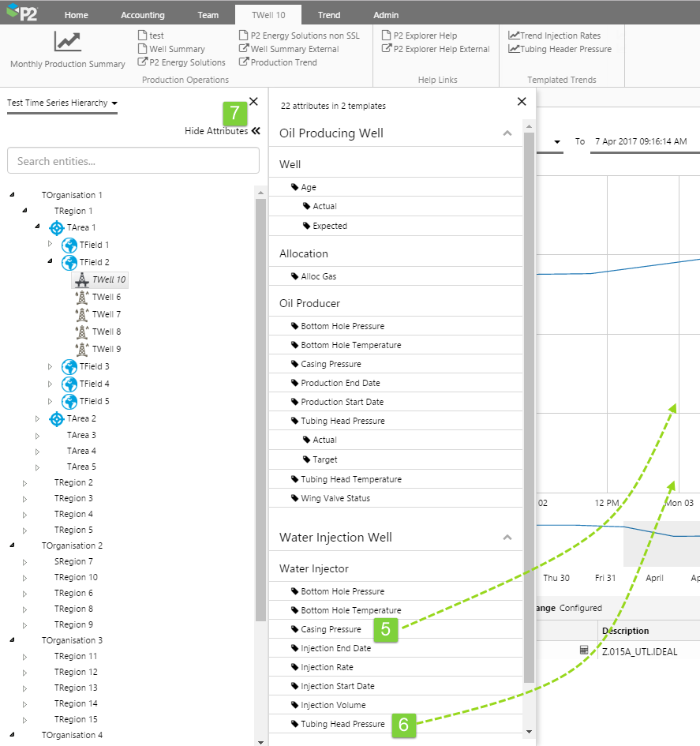Click the TArea 1 target icon
Screen dimensions: 700x746
click(56, 228)
